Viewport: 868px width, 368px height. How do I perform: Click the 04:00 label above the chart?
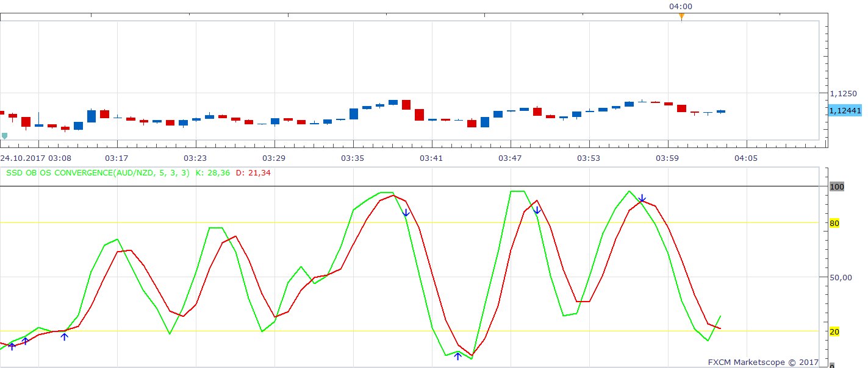click(681, 7)
